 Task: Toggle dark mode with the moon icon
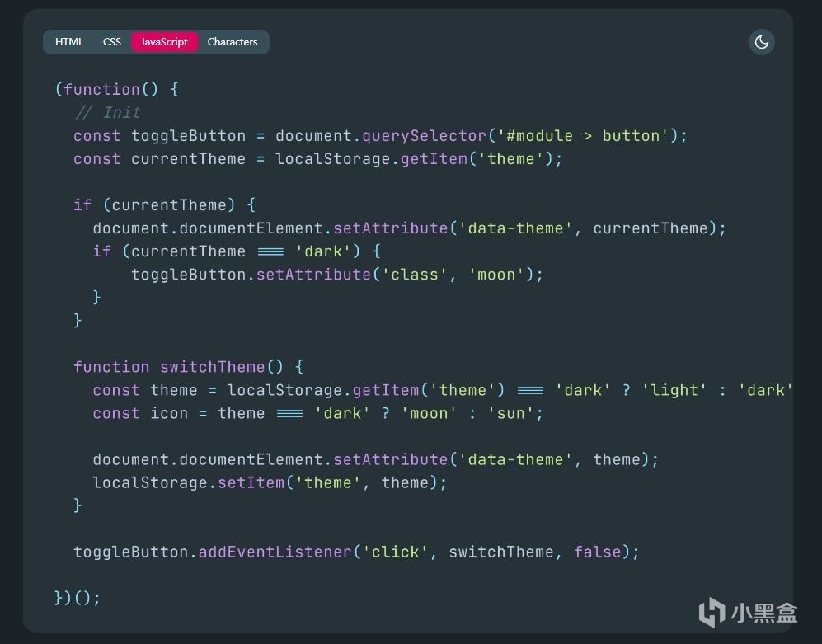tap(761, 42)
